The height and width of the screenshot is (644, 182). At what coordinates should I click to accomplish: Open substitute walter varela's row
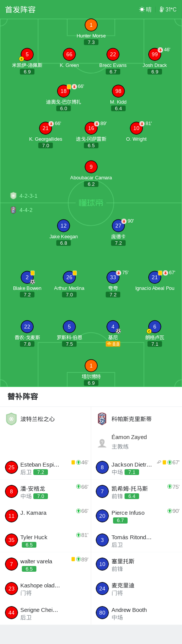46,564
